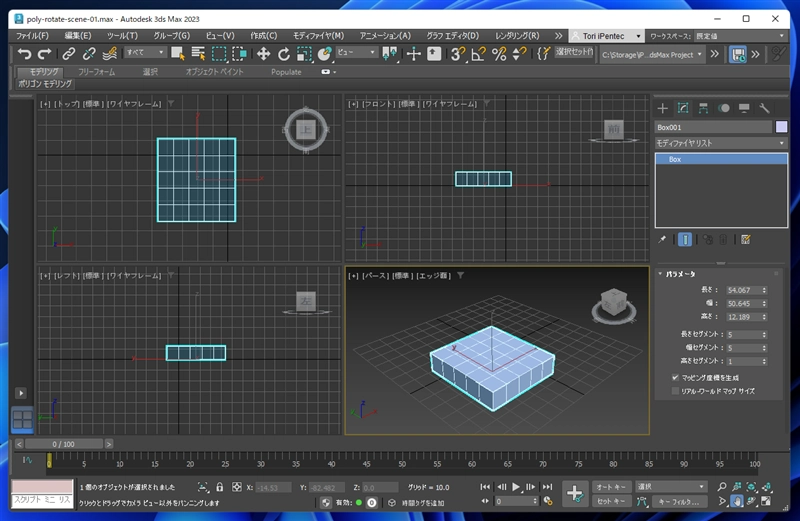The width and height of the screenshot is (800, 521).
Task: Open the Modify command panel tab
Action: point(683,108)
